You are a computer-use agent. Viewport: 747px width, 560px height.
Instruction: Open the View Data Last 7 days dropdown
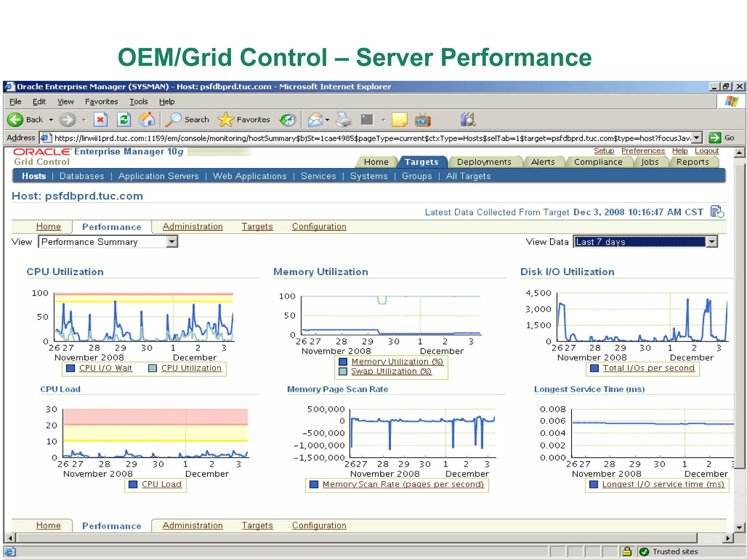coord(712,241)
